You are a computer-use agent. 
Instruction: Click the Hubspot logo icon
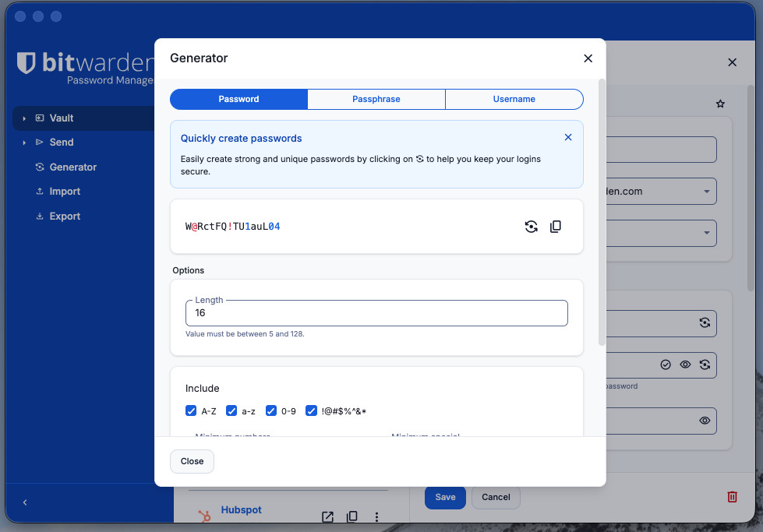click(204, 516)
